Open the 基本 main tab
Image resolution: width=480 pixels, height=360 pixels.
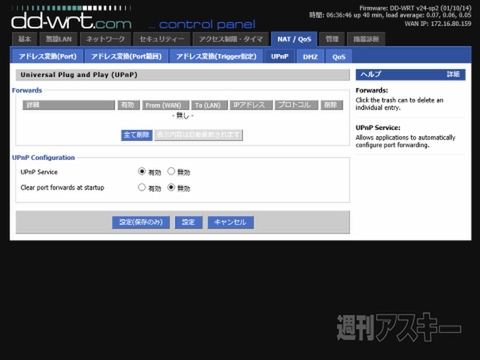[x=25, y=39]
